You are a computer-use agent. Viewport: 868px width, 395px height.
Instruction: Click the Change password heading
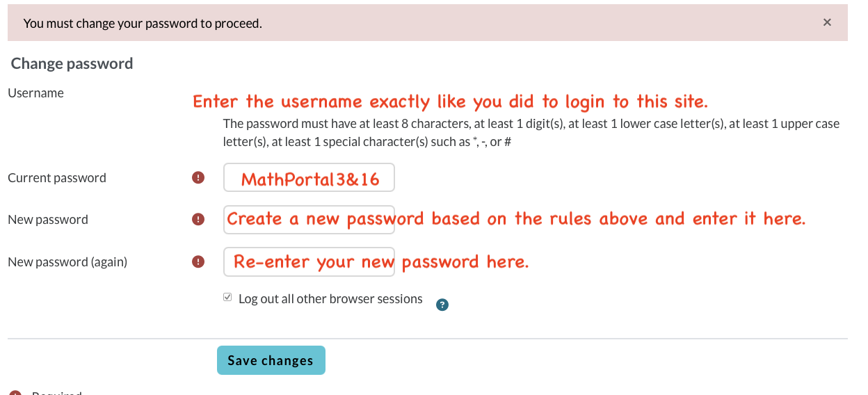(x=72, y=64)
